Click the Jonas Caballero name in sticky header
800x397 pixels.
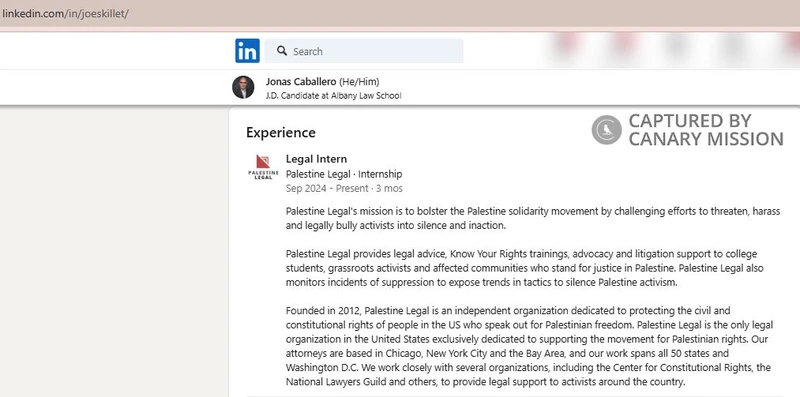(x=301, y=82)
